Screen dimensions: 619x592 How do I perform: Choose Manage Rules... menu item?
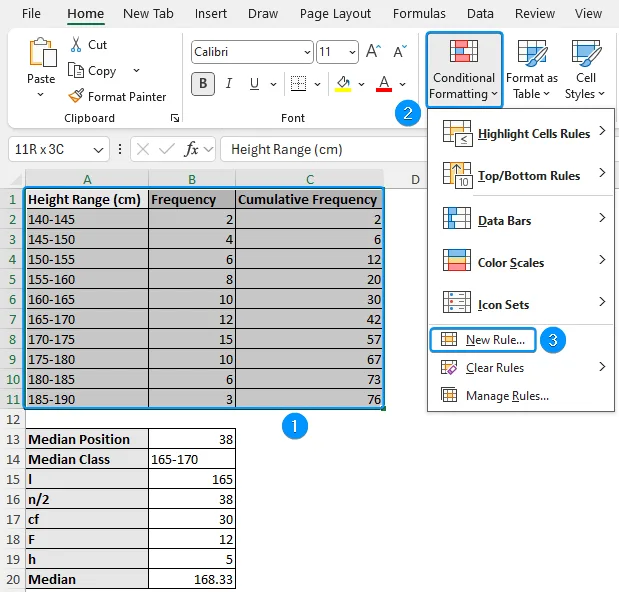521,395
